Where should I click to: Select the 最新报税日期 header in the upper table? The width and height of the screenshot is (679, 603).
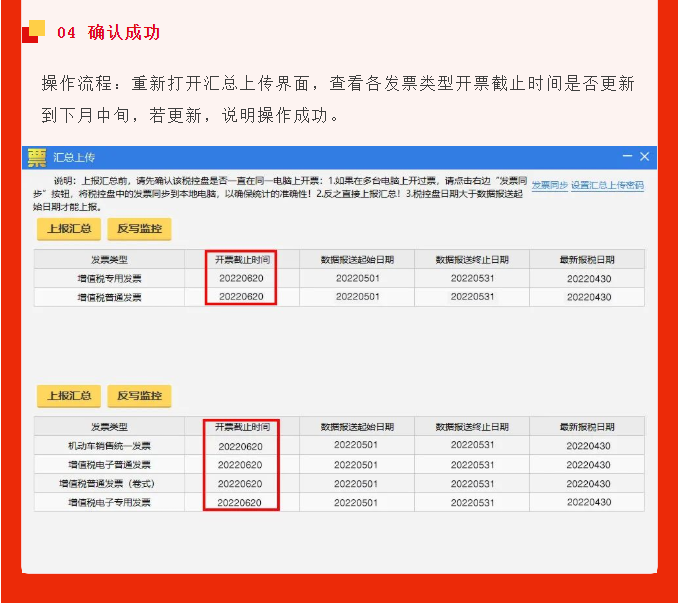point(587,260)
